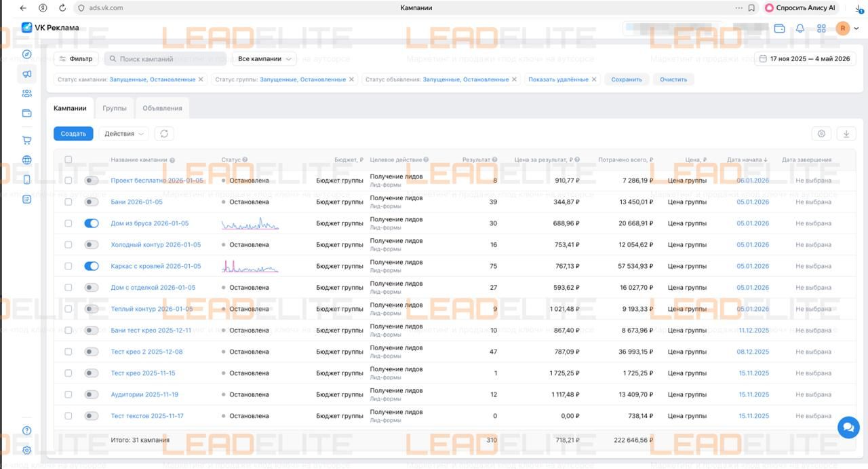This screenshot has width=868, height=469.
Task: Select the 'Кампании' tab
Action: (x=70, y=108)
